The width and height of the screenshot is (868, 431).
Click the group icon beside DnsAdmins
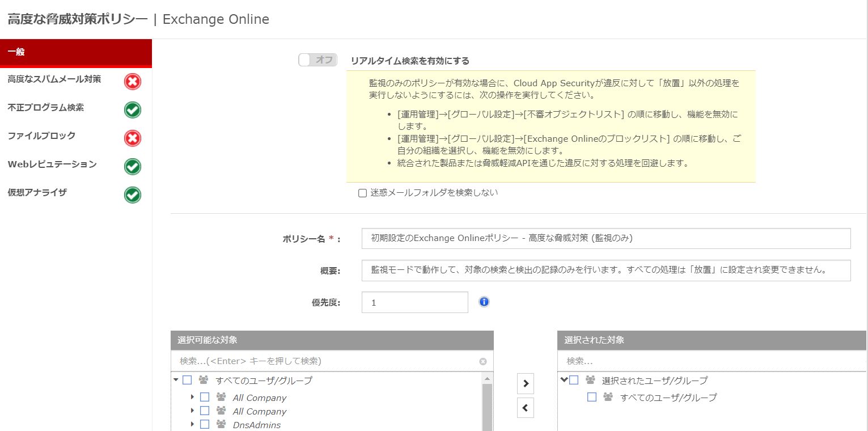(221, 424)
